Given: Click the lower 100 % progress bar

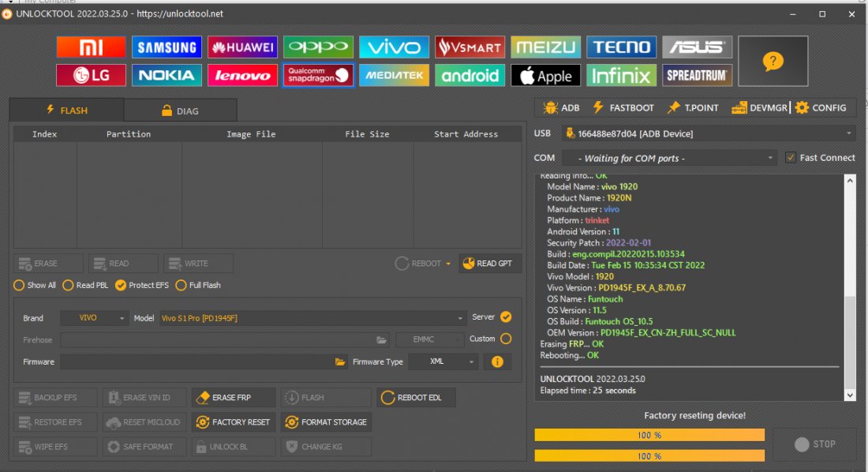Looking at the screenshot, I should (649, 456).
